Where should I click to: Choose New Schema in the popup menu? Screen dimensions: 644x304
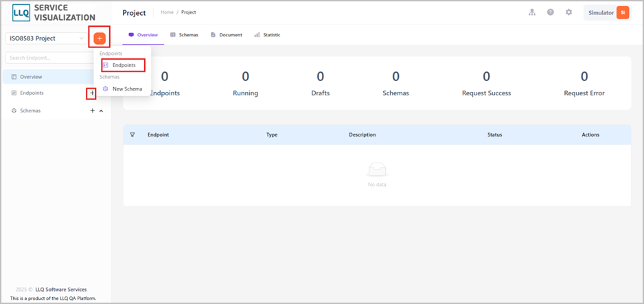(122, 89)
